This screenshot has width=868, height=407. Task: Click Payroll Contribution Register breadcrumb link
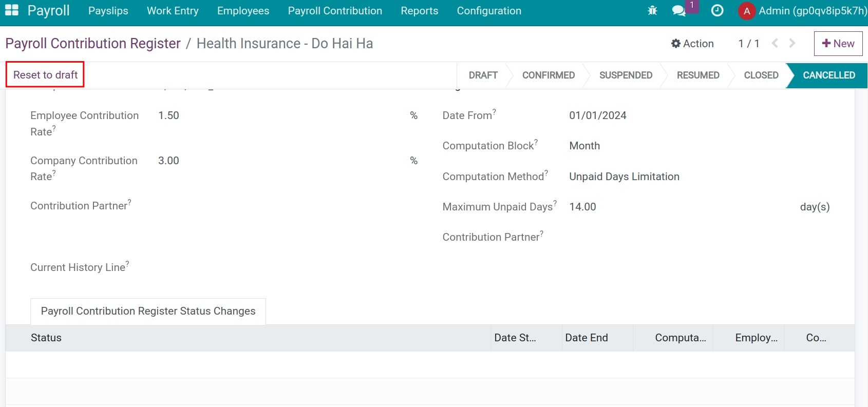pyautogui.click(x=93, y=44)
